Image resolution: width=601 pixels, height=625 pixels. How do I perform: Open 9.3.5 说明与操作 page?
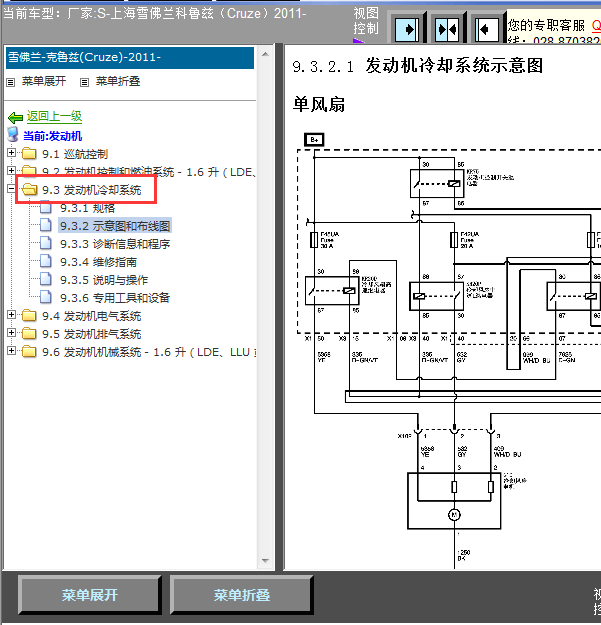(x=104, y=280)
